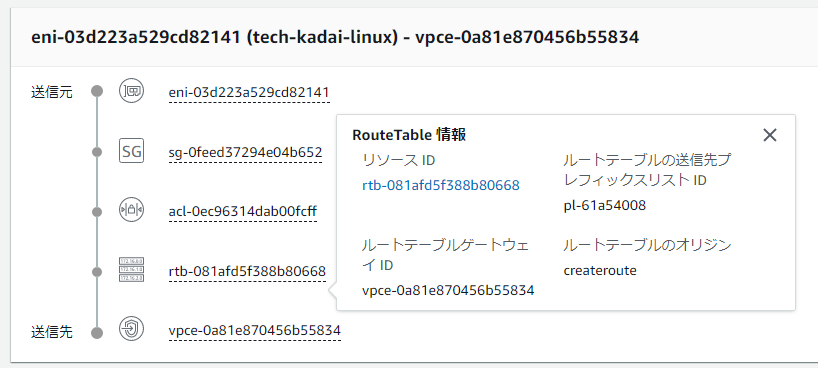Click the gateway ID vpce-0a81e870456b55834 in popup
Image resolution: width=818 pixels, height=368 pixels.
tap(448, 290)
